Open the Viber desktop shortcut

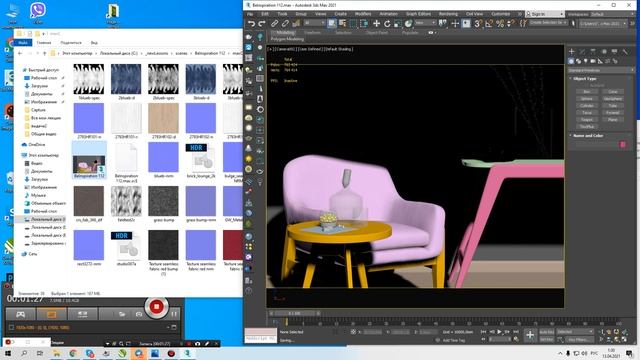38,13
